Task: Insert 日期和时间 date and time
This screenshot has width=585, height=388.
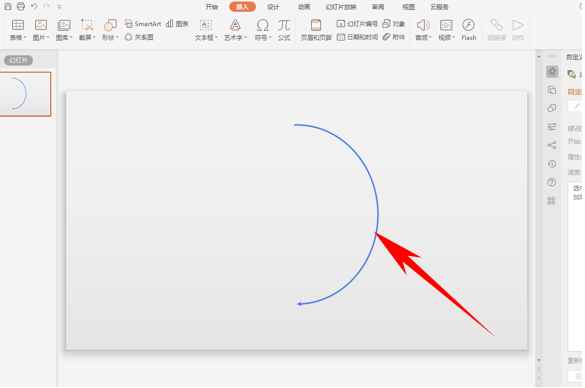Action: (x=357, y=37)
